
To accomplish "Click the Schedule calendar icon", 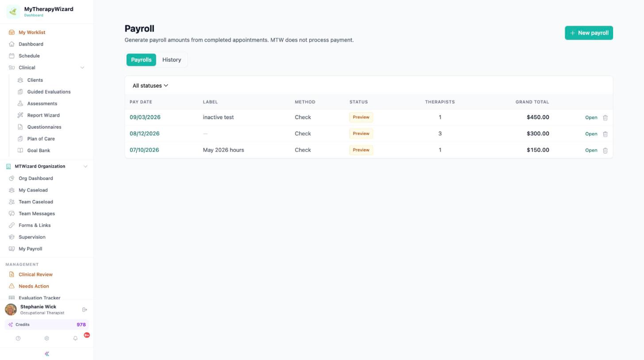I will point(11,56).
